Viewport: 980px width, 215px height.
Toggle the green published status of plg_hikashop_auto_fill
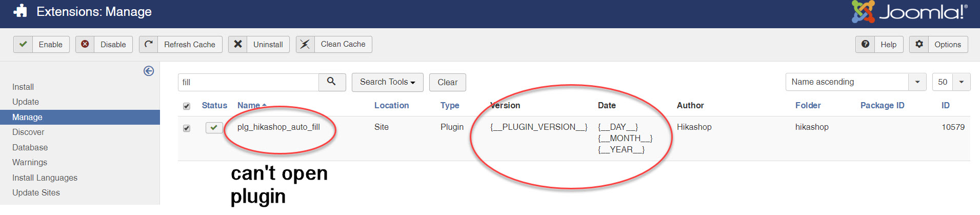(214, 127)
